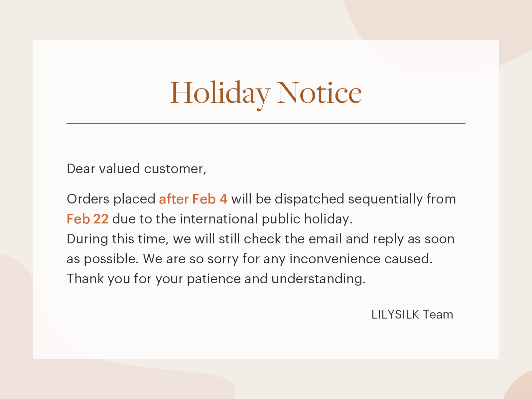Click the peach curved shape bottom right corner
532x399 pixels.
click(520, 387)
